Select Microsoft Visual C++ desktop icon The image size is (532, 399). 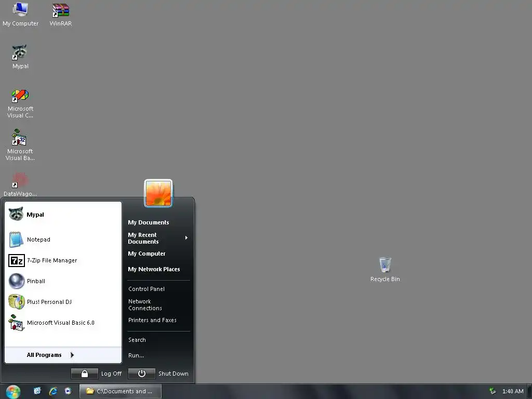[20, 103]
